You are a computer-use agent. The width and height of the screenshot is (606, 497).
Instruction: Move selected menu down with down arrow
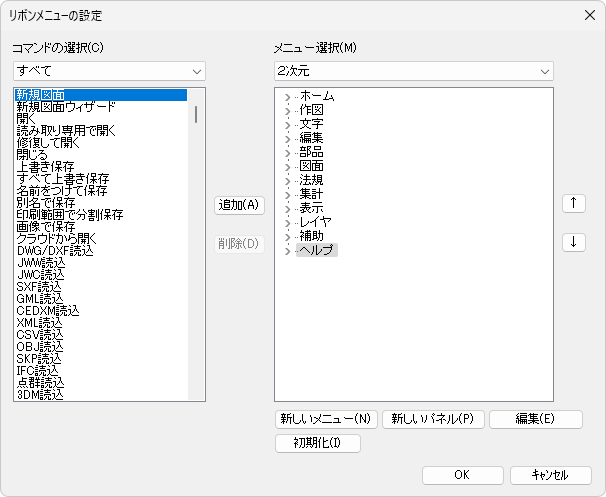click(574, 242)
